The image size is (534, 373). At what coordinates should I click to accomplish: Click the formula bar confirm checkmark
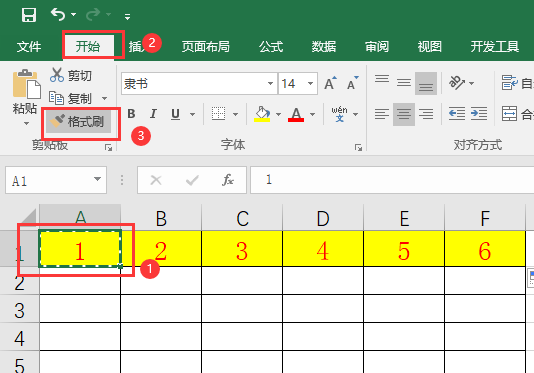[192, 180]
